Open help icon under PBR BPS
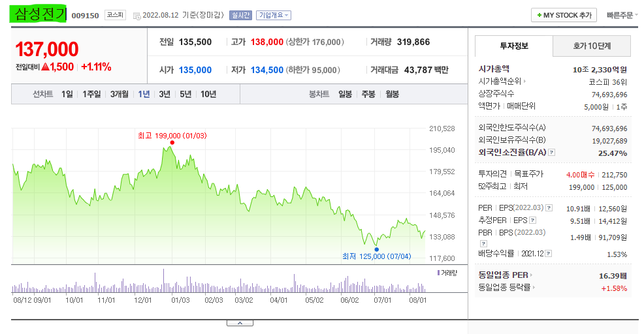 (x=483, y=244)
